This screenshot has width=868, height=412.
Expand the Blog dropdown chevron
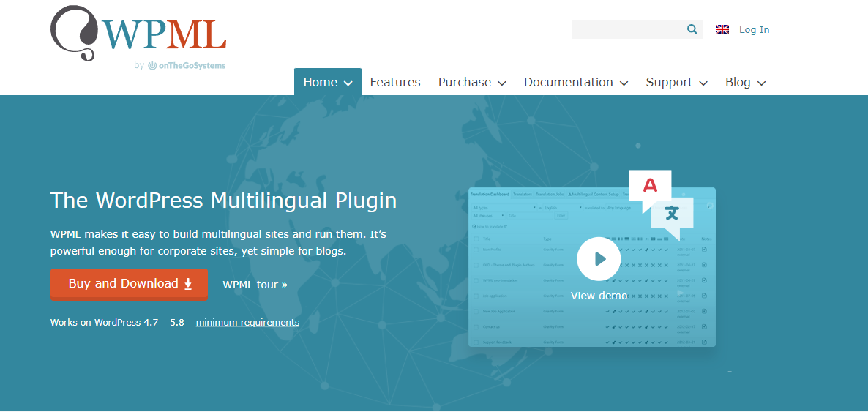pos(762,83)
